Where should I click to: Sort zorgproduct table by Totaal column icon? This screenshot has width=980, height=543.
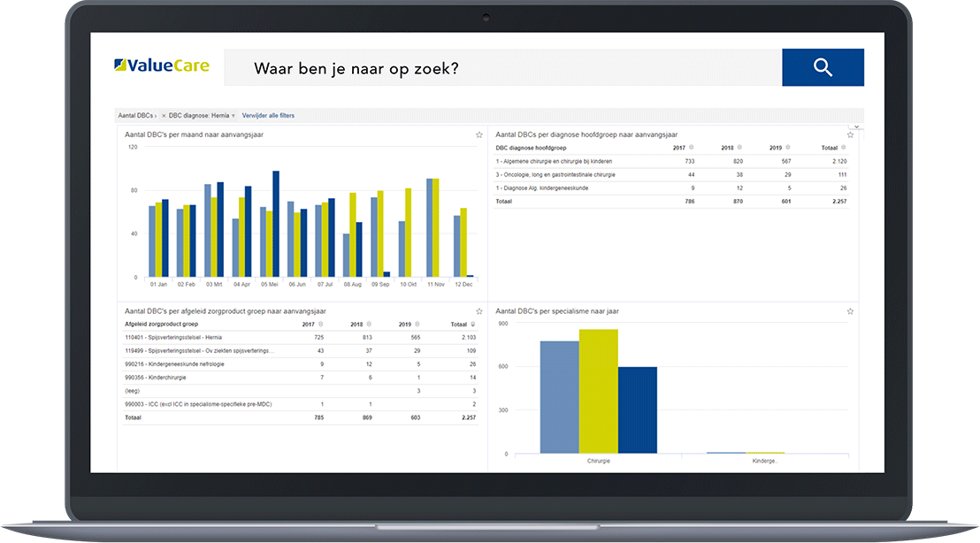(x=472, y=325)
